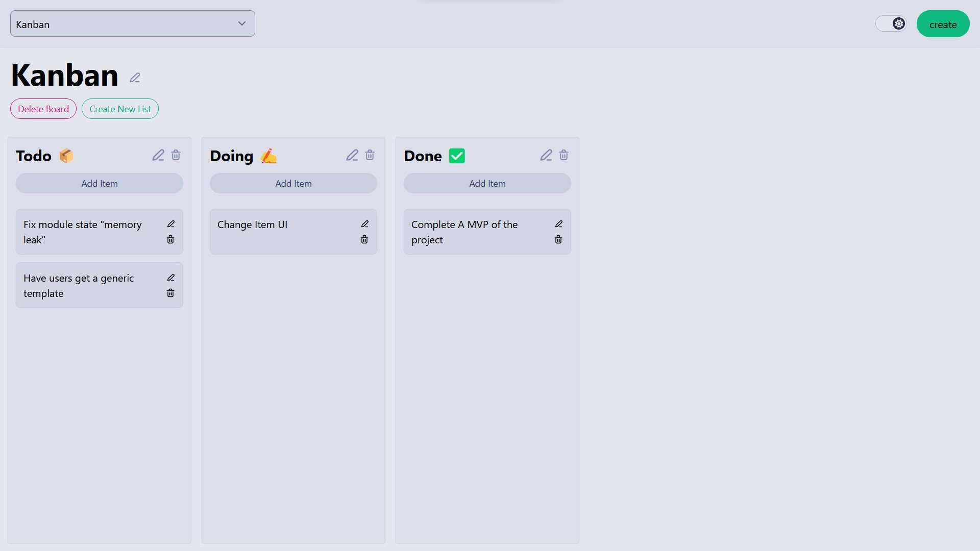The width and height of the screenshot is (980, 551).
Task: Add an item to the Doing list
Action: [x=293, y=183]
